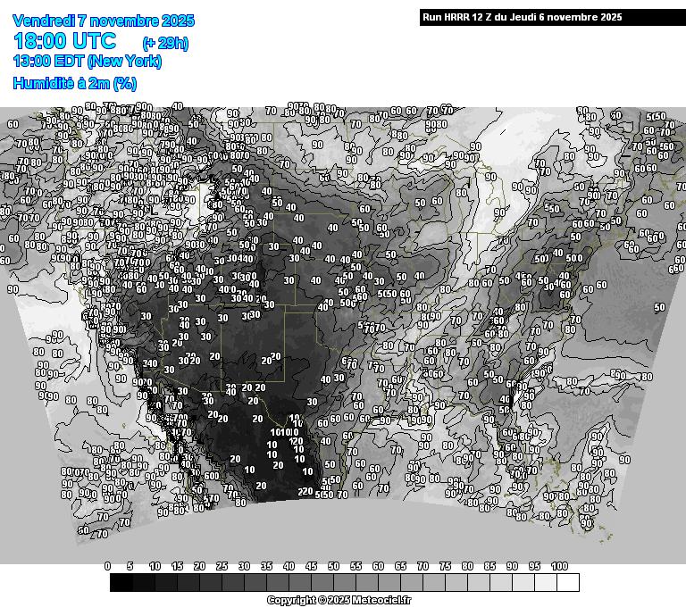Click the Copyright 2025 Meteociel.fr text
The width and height of the screenshot is (686, 616).
pos(339,600)
